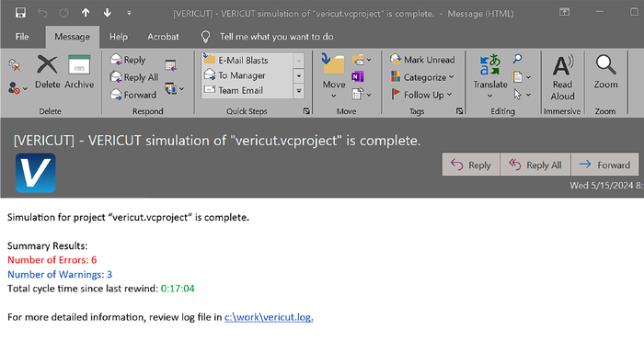Click the message subject line in header
This screenshot has width=644, height=364.
tap(217, 141)
